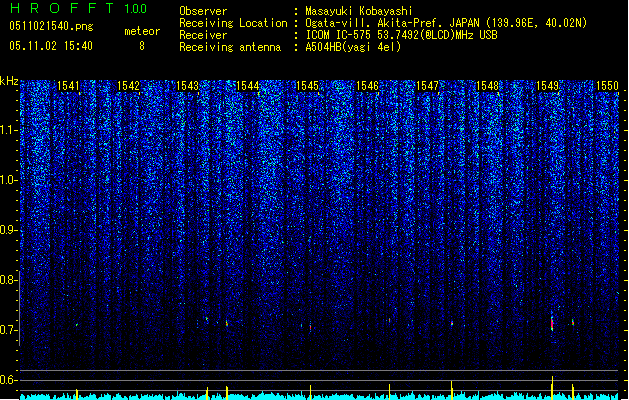Click the 1547 time marker
Screen dimensions: 629x400
[427, 85]
